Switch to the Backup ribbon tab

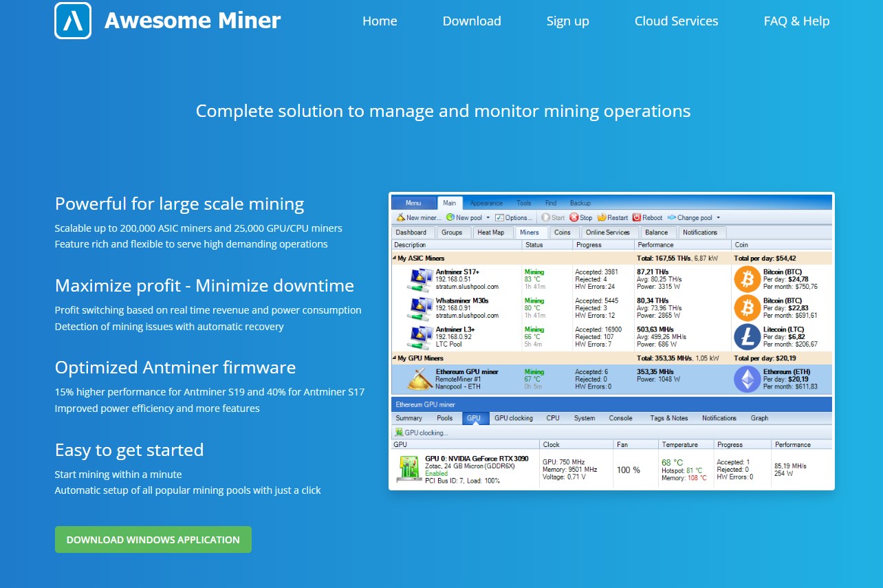pos(580,203)
